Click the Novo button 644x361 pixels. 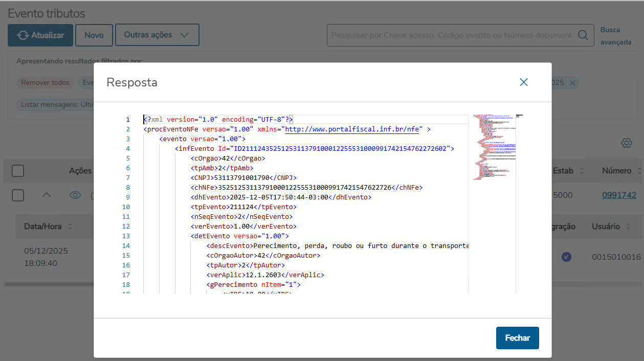(x=94, y=35)
